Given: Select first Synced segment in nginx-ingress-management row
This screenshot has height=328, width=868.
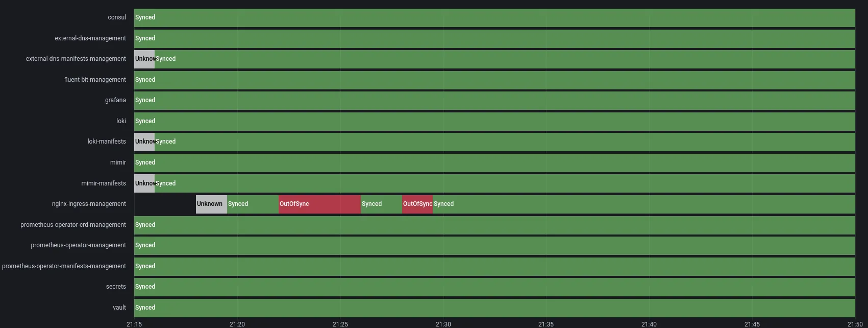Looking at the screenshot, I should pos(253,204).
